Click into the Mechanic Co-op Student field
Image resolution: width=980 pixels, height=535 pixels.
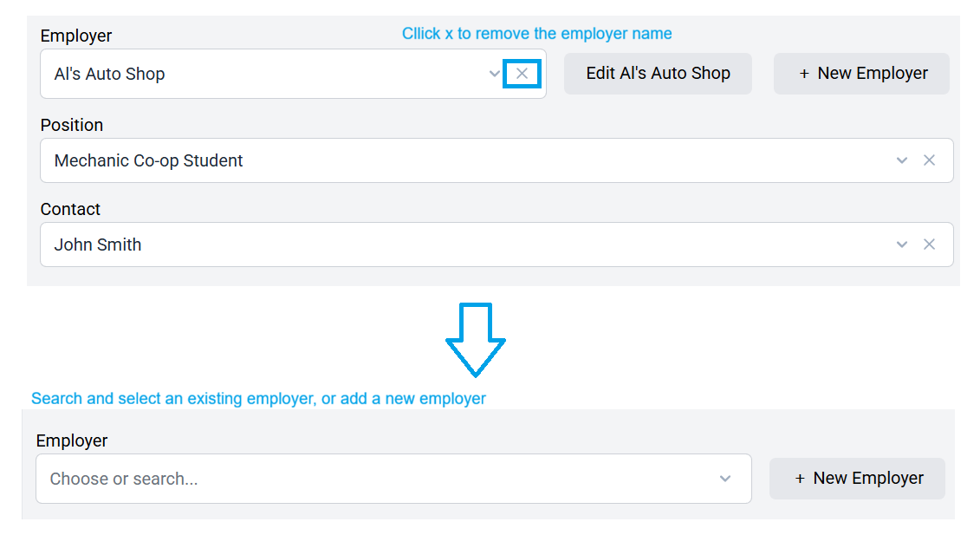(x=496, y=160)
